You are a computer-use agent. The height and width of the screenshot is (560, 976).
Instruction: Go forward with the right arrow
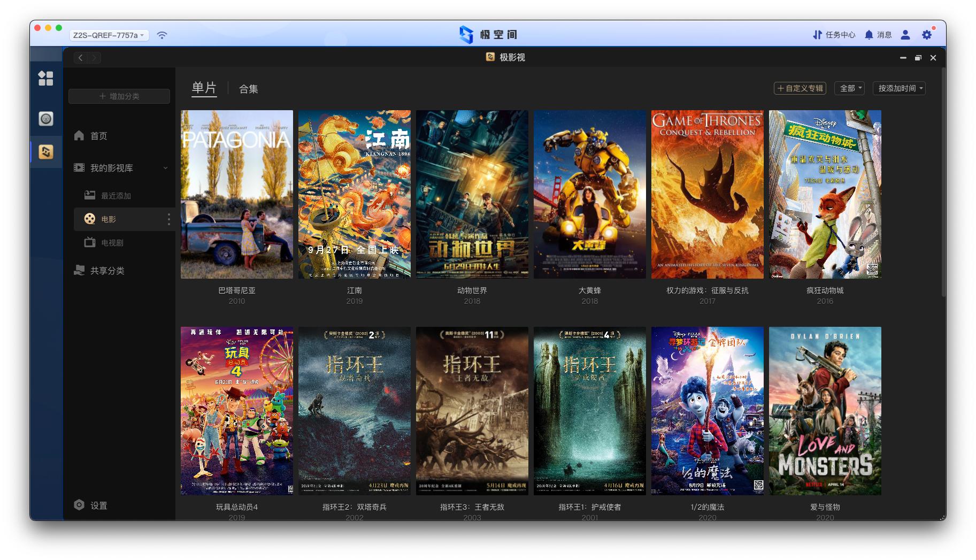point(94,58)
